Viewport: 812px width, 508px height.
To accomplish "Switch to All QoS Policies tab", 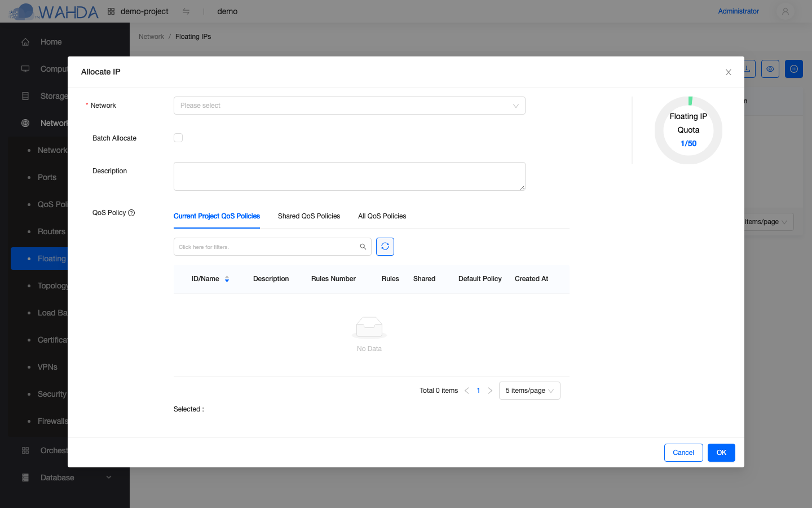I will [382, 216].
